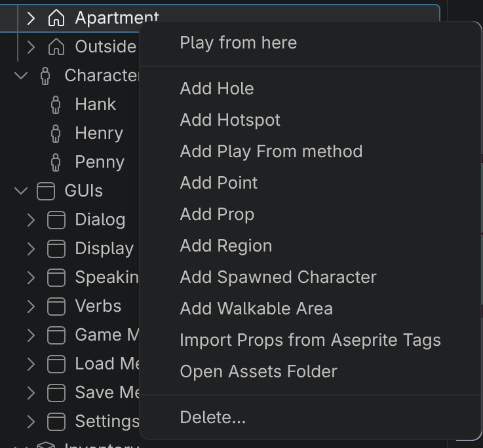
Task: Click the Dialog GUI window icon
Action: 56,220
